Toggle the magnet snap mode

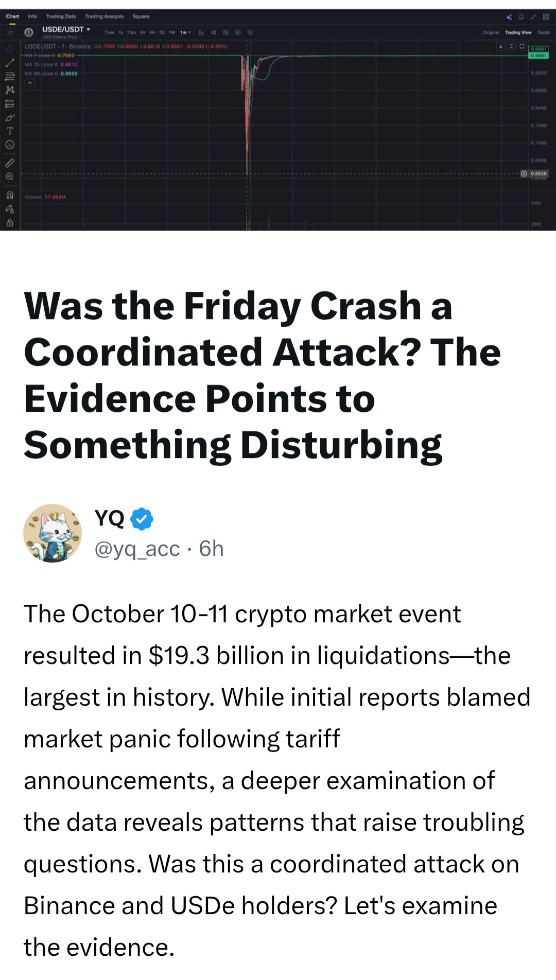click(x=9, y=195)
